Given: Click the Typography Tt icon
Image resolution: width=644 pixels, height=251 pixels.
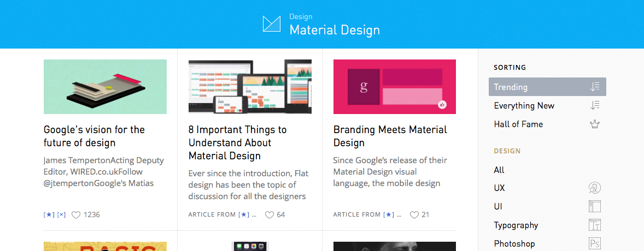Looking at the screenshot, I should click(595, 225).
